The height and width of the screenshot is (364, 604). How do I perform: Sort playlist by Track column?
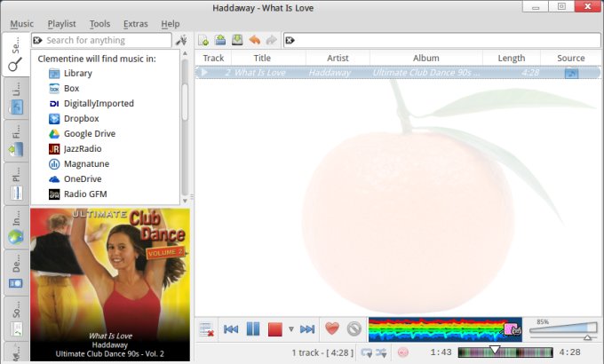point(213,59)
